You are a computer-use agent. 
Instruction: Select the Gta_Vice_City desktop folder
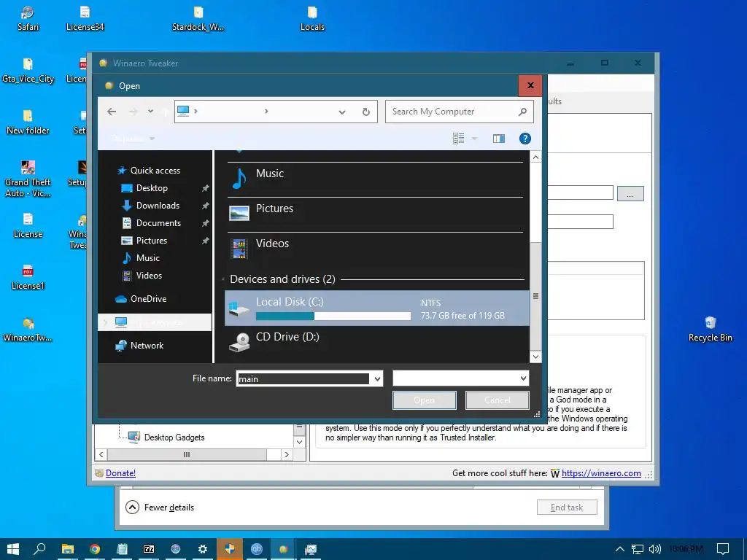coord(28,71)
